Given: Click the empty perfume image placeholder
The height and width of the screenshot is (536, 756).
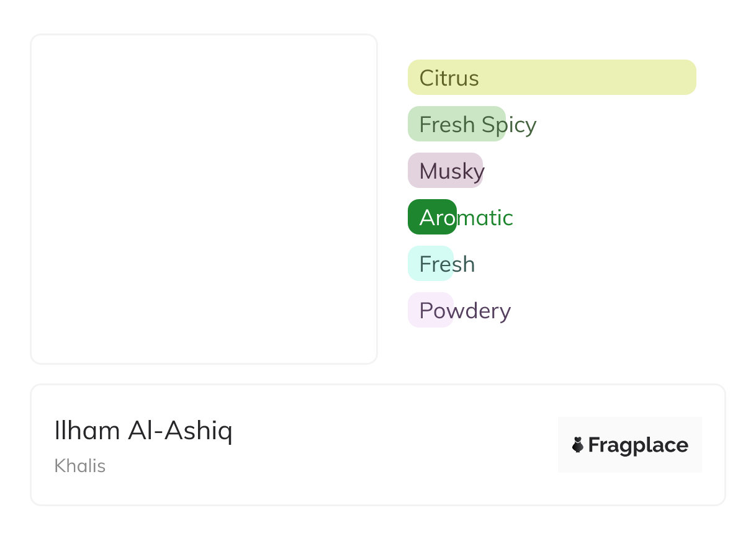Looking at the screenshot, I should pos(204,199).
